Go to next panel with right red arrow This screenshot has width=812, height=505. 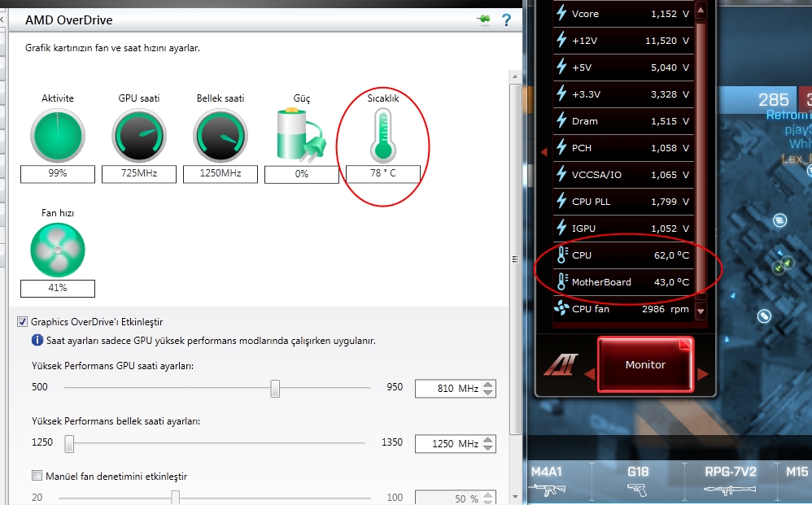[703, 374]
